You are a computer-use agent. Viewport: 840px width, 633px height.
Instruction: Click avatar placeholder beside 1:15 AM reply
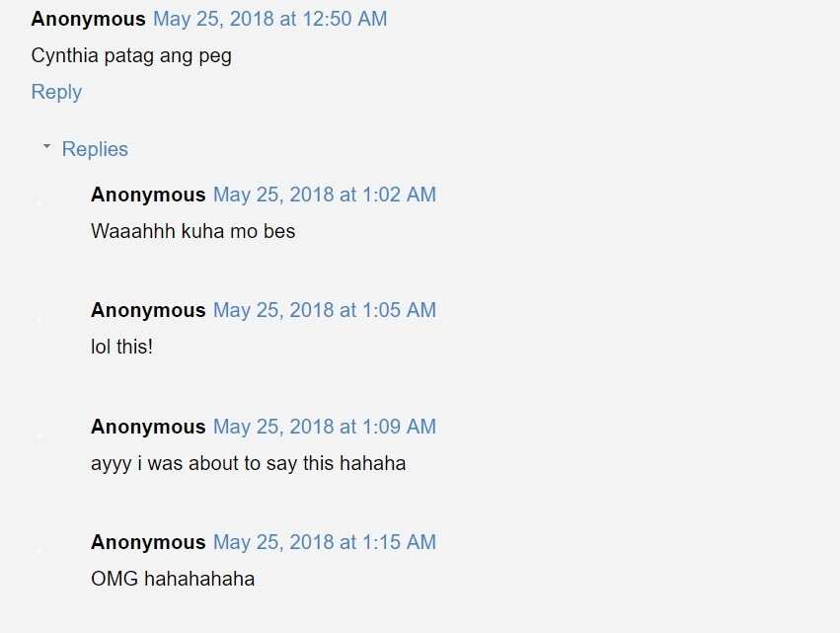coord(38,549)
